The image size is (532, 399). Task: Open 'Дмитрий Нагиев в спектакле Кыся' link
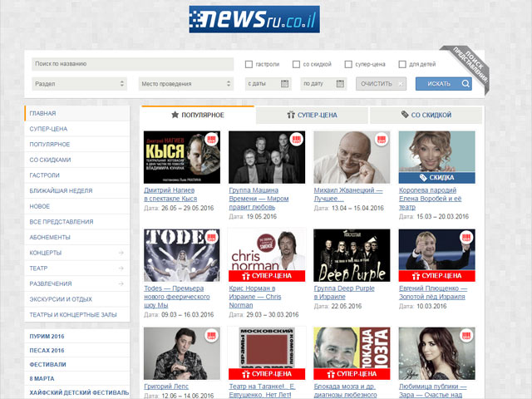pos(170,195)
